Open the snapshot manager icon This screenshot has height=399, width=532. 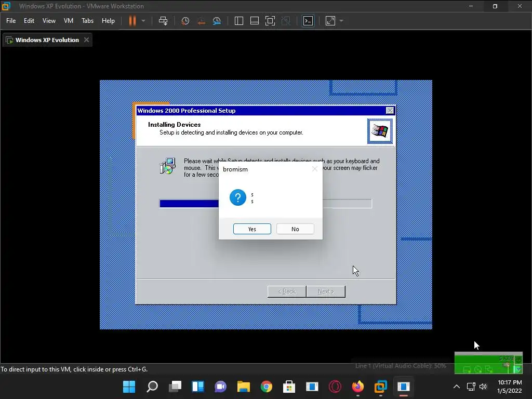click(x=217, y=21)
